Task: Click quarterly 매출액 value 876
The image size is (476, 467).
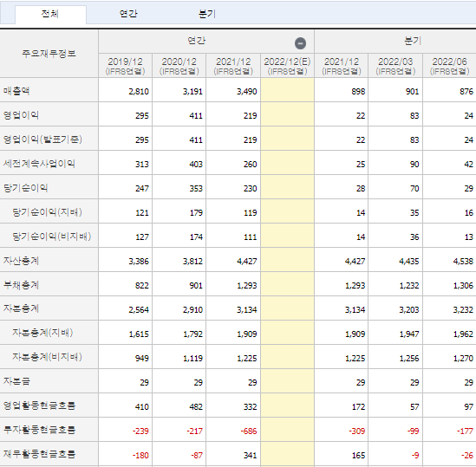Action: (466, 91)
